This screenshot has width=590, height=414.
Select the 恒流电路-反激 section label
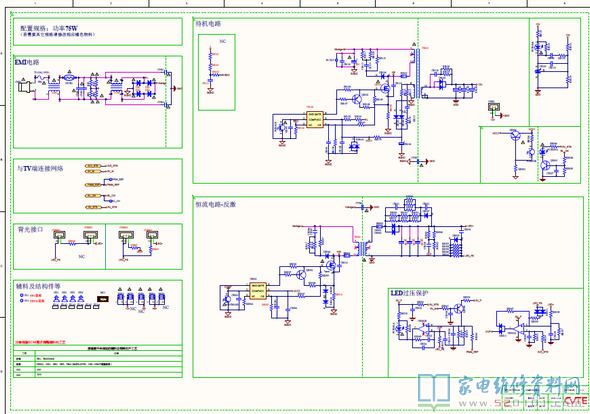[x=216, y=204]
